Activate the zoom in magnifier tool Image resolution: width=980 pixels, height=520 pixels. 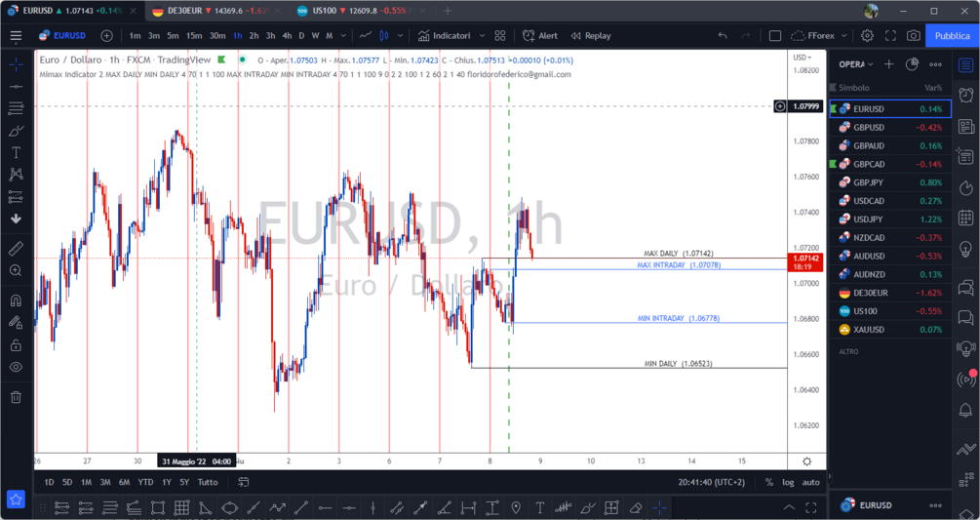pyautogui.click(x=17, y=270)
